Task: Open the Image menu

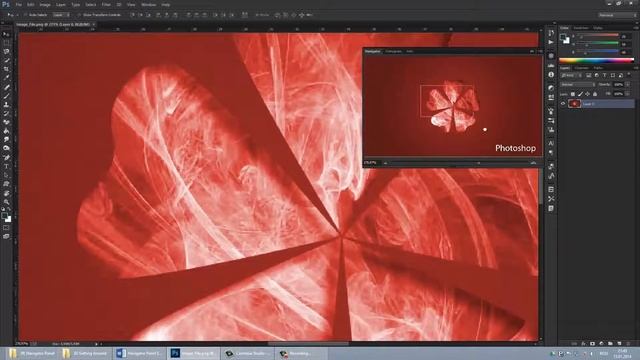Action: pos(45,4)
